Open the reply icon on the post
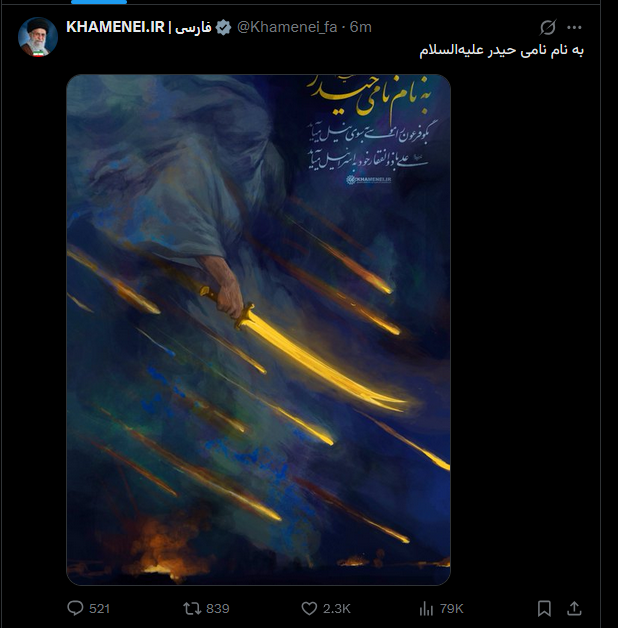 (75, 608)
